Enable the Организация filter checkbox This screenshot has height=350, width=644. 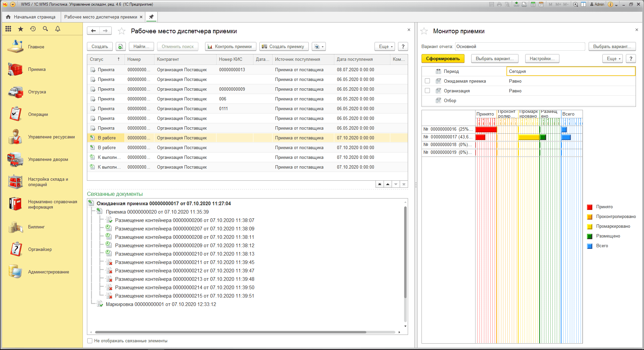pos(427,91)
